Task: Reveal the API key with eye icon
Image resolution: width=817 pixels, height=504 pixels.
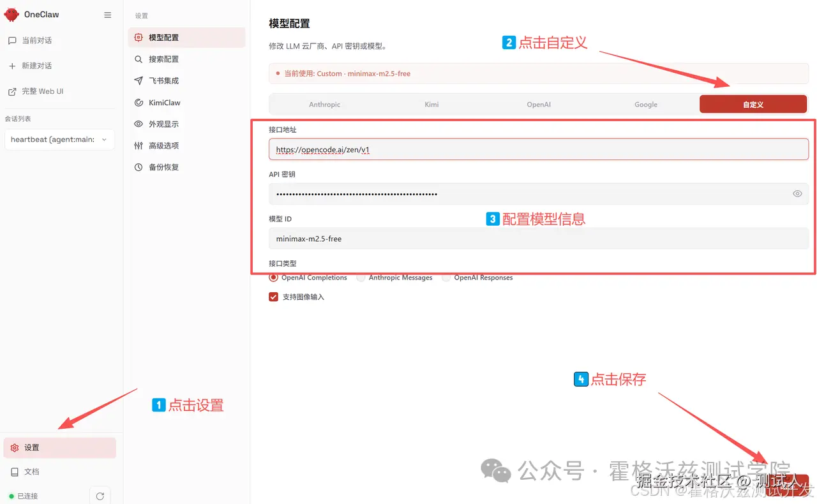Action: pos(797,194)
